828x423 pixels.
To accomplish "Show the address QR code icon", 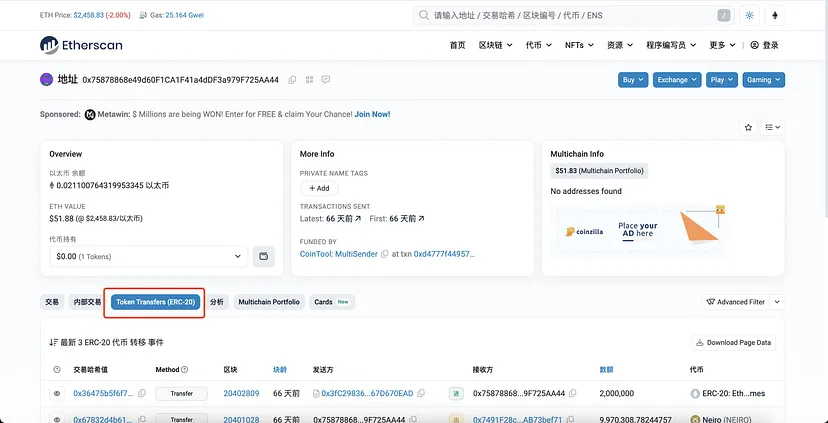I will click(x=309, y=80).
